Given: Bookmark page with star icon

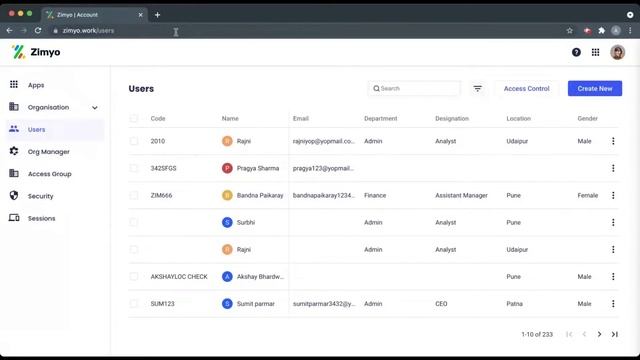Looking at the screenshot, I should 569,31.
